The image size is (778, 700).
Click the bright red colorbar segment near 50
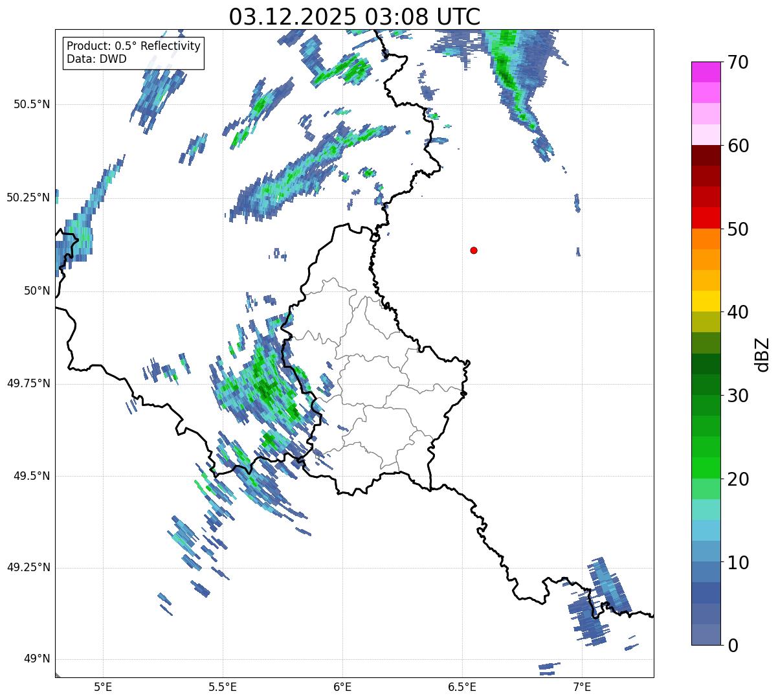pyautogui.click(x=706, y=218)
